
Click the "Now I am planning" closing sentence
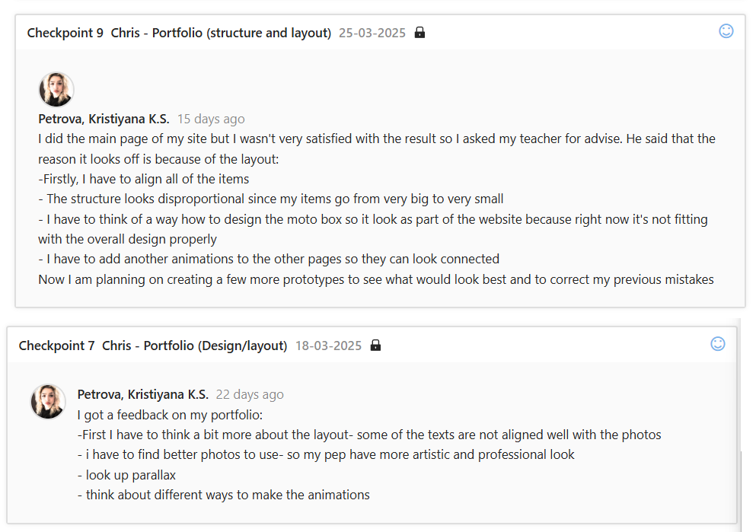(x=376, y=279)
